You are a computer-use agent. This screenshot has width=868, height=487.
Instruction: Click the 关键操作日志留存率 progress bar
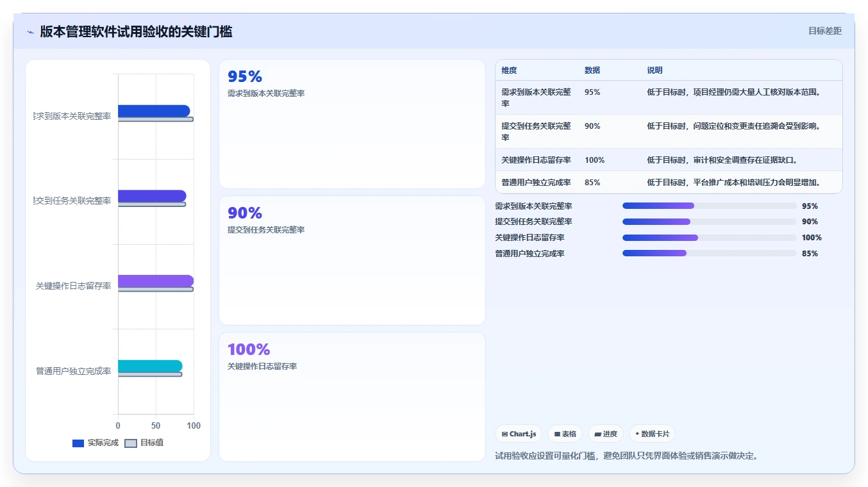point(709,238)
